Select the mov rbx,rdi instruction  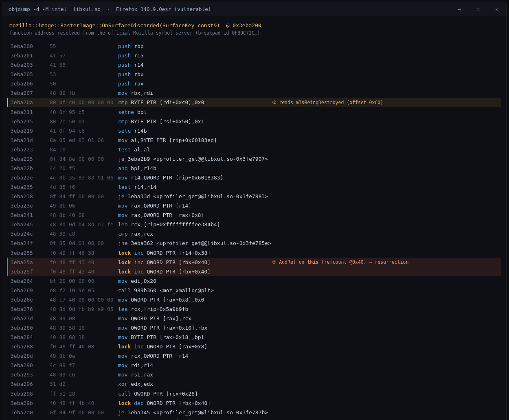tap(136, 93)
